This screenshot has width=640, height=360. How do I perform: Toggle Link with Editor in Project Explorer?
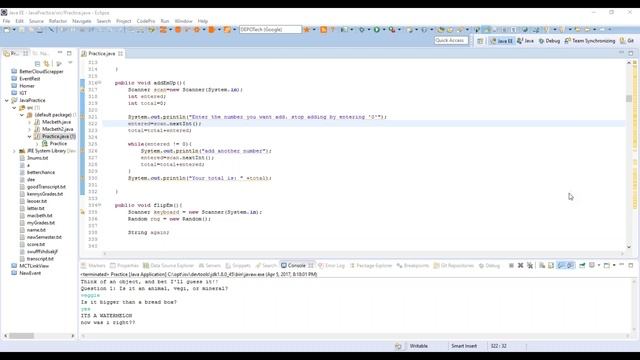pos(47,64)
